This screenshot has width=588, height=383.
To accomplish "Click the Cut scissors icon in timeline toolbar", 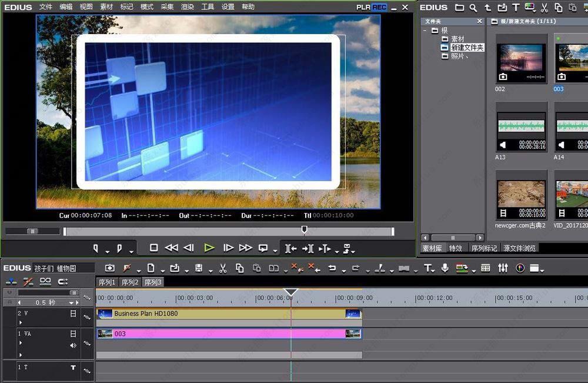I will click(223, 268).
